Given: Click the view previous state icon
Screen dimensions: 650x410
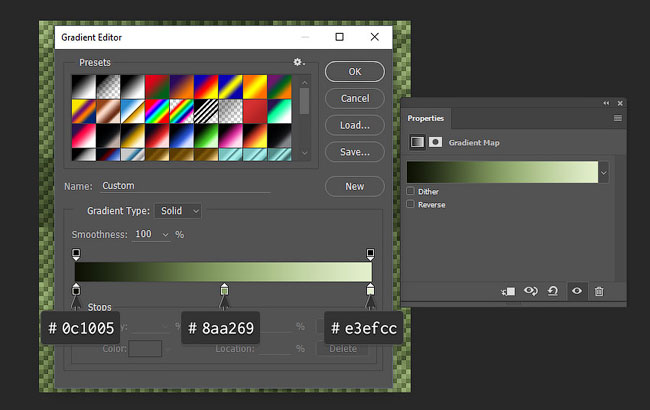Looking at the screenshot, I should click(531, 291).
